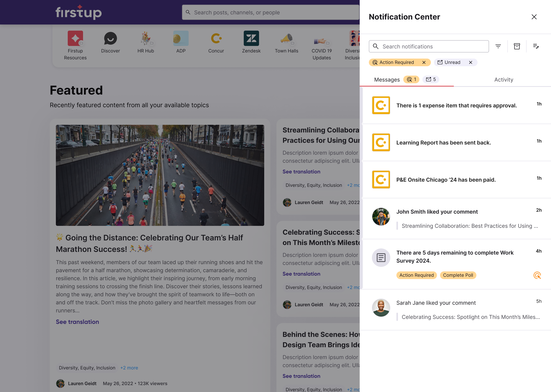Open quoted post Celebrating Success under Sarah Jane

[x=470, y=317]
